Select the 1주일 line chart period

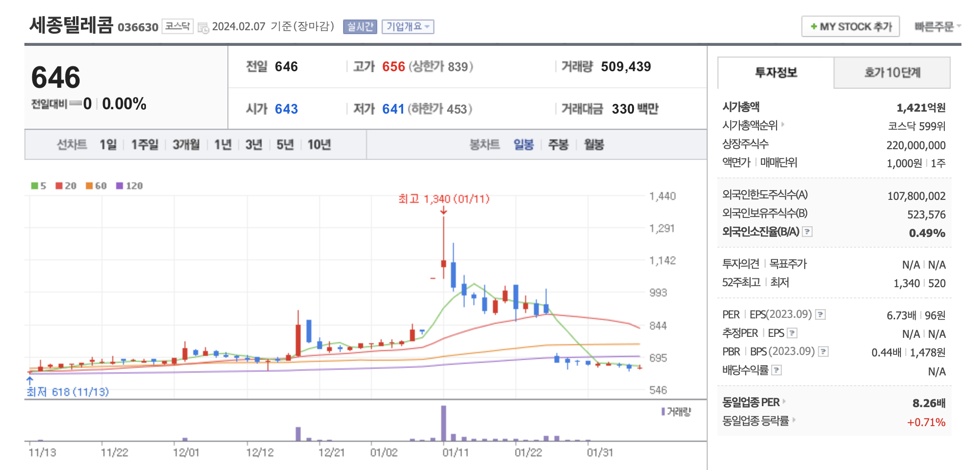[x=144, y=144]
